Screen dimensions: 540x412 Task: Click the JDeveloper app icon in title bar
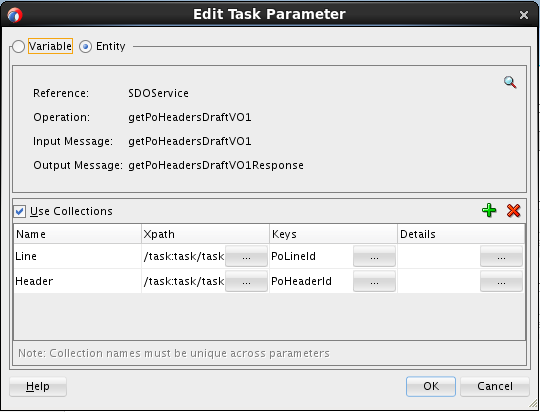pyautogui.click(x=15, y=15)
